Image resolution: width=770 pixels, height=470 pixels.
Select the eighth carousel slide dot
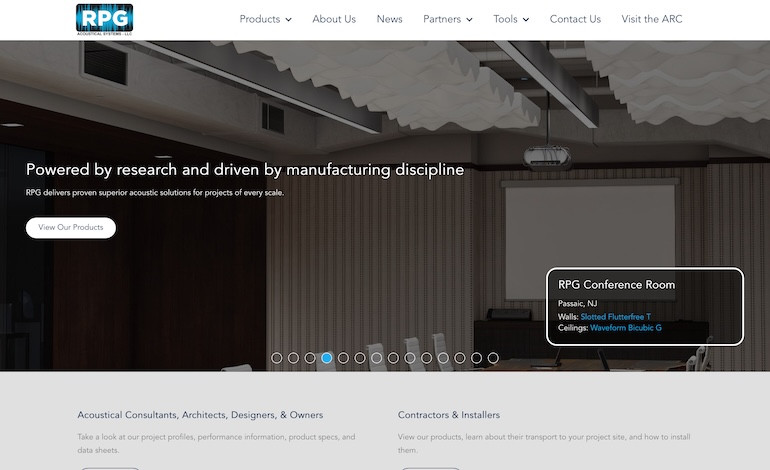coord(393,358)
